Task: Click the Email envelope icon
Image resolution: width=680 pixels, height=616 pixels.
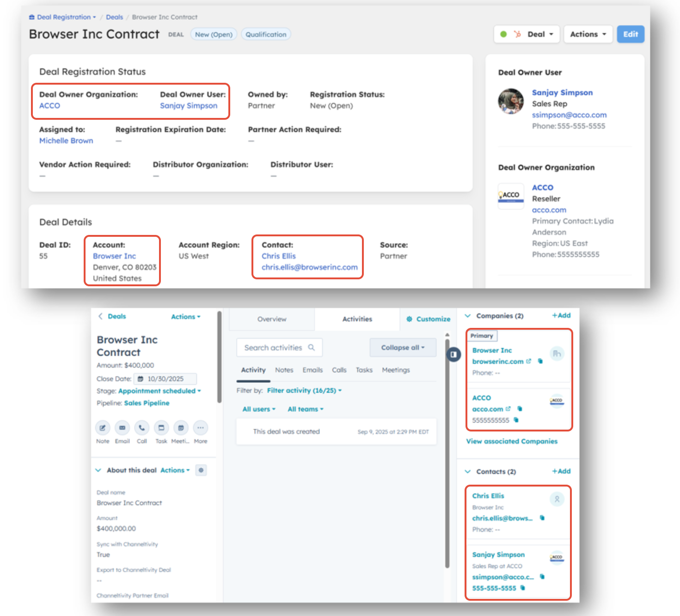Action: [122, 428]
